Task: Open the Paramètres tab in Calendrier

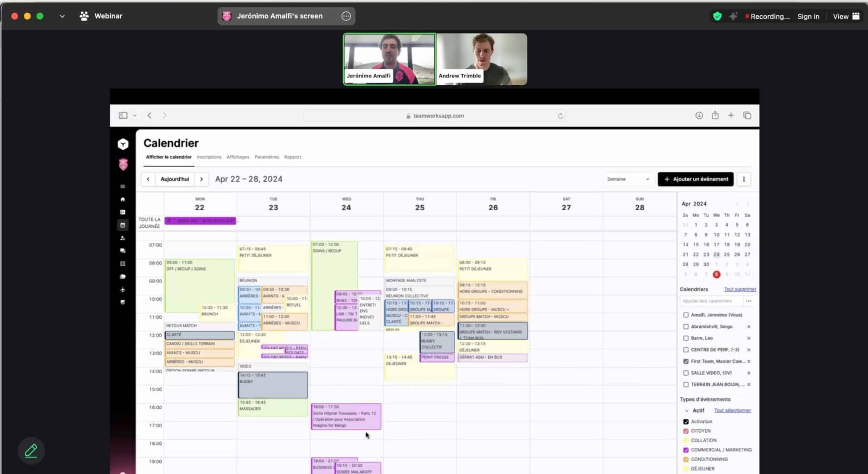Action: 267,157
